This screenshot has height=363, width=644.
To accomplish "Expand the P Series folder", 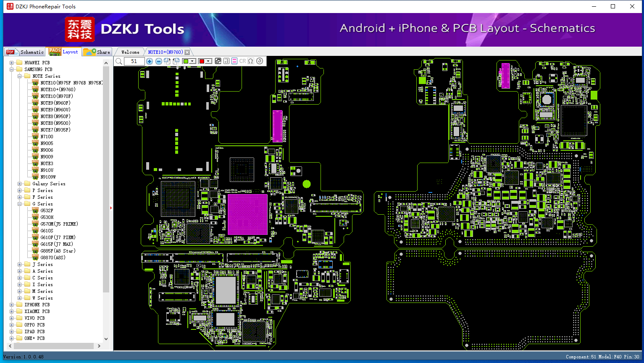I will pos(20,190).
